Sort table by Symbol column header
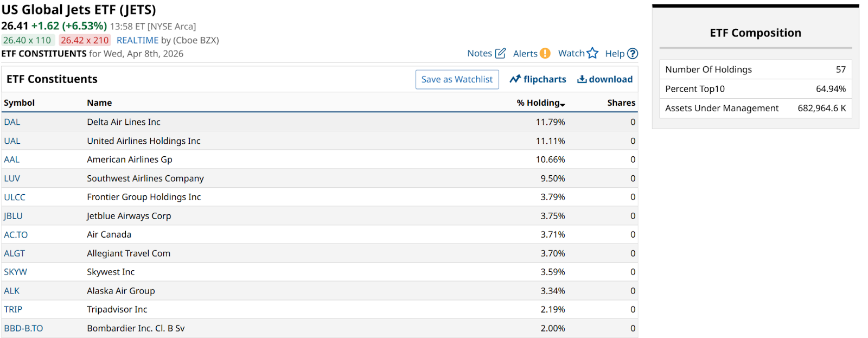This screenshot has width=868, height=338. (x=19, y=103)
